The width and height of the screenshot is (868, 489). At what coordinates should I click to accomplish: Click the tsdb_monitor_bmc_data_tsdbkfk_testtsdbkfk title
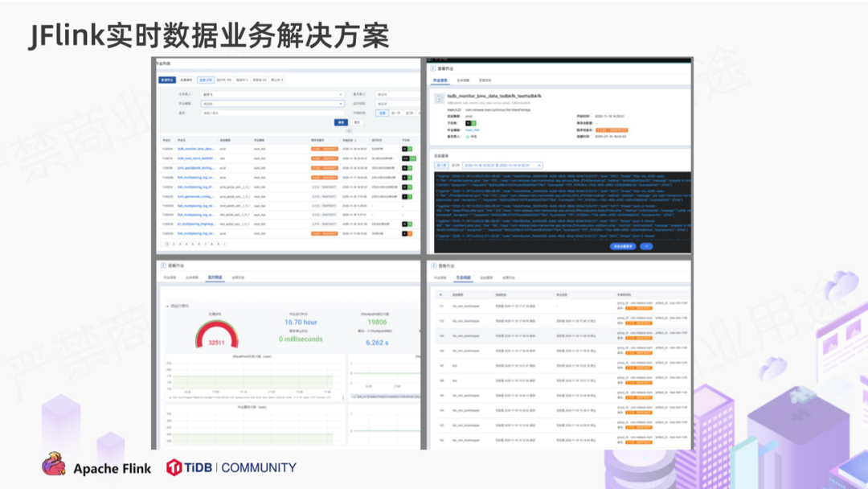click(x=494, y=96)
